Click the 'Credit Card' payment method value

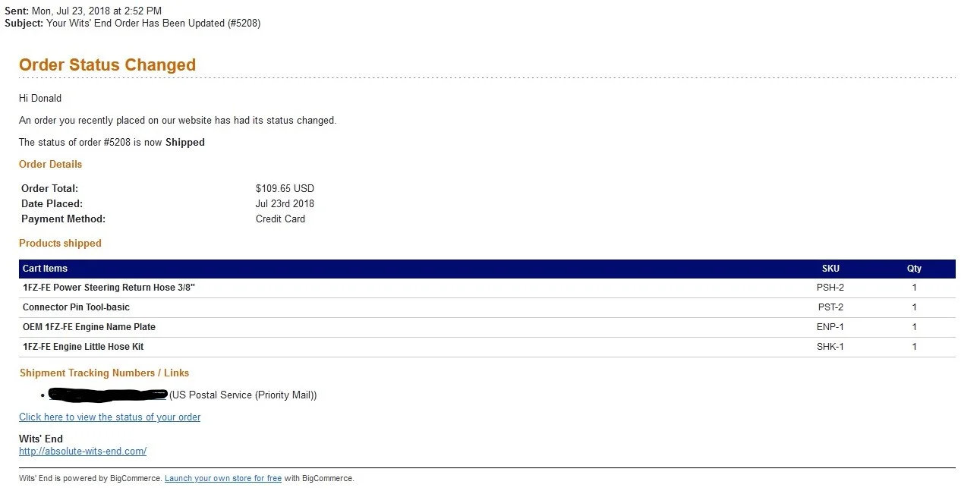click(x=280, y=219)
